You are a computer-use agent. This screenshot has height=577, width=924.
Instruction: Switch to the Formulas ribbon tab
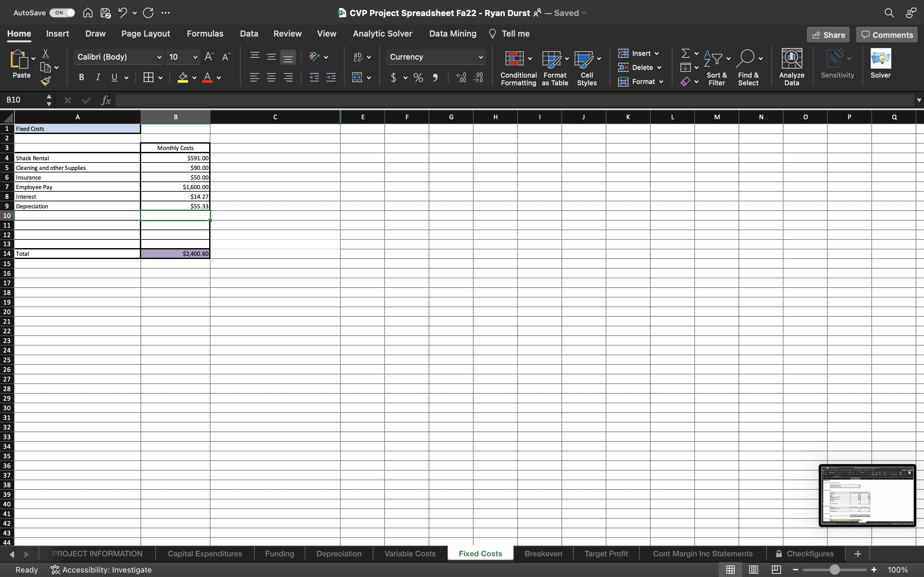click(x=205, y=34)
